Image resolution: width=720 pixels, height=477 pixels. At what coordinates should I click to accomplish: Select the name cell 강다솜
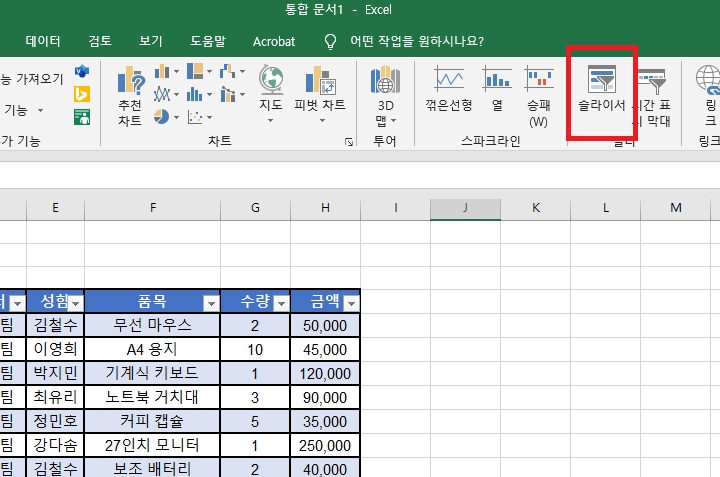[x=56, y=445]
